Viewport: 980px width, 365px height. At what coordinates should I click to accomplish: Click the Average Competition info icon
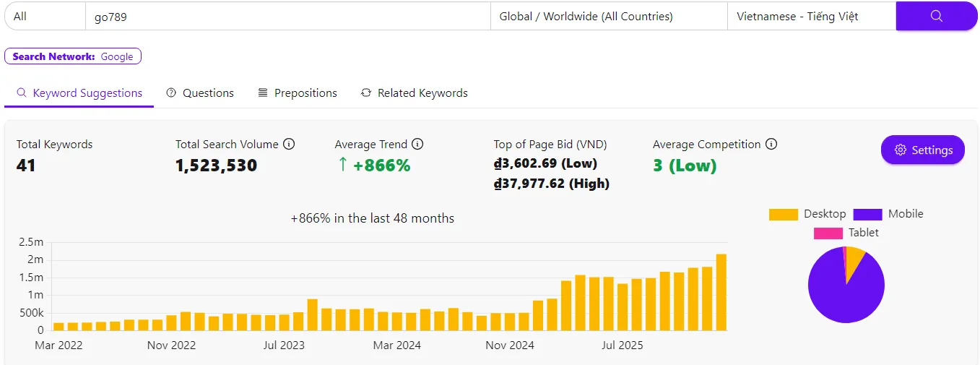pyautogui.click(x=771, y=145)
